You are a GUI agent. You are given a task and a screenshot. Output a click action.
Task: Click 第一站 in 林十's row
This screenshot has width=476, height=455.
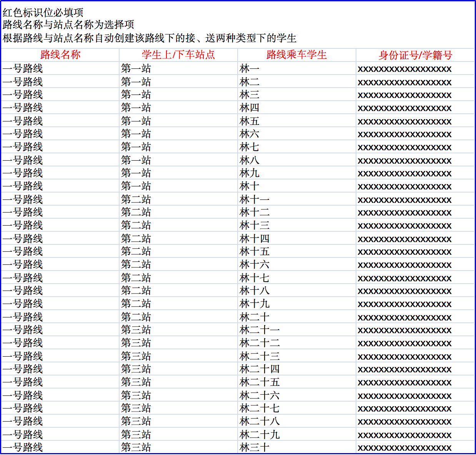(x=178, y=186)
